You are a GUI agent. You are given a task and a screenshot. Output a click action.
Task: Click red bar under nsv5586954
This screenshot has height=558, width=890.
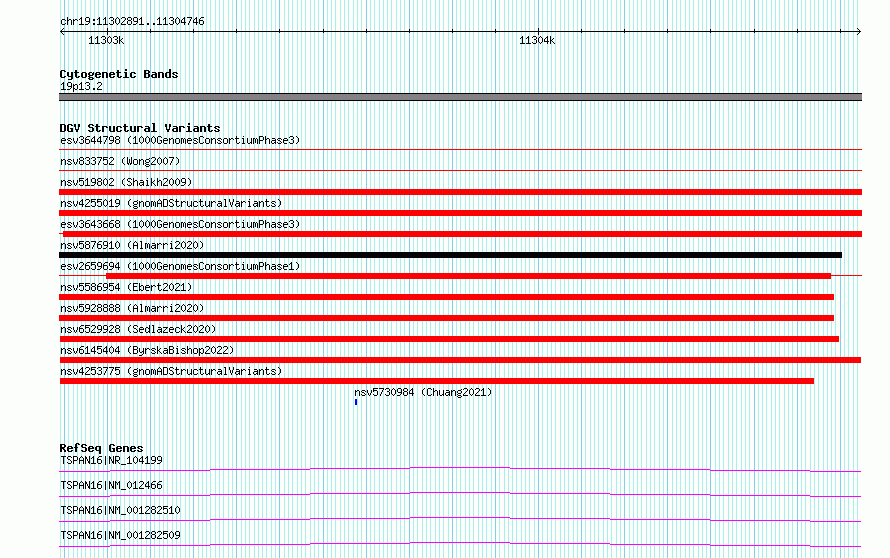point(447,297)
